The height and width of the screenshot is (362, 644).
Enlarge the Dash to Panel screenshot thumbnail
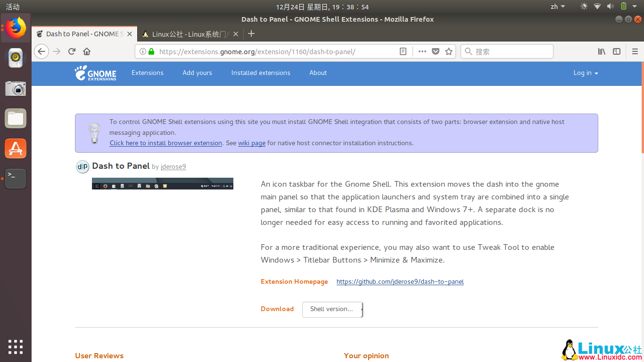click(x=163, y=183)
